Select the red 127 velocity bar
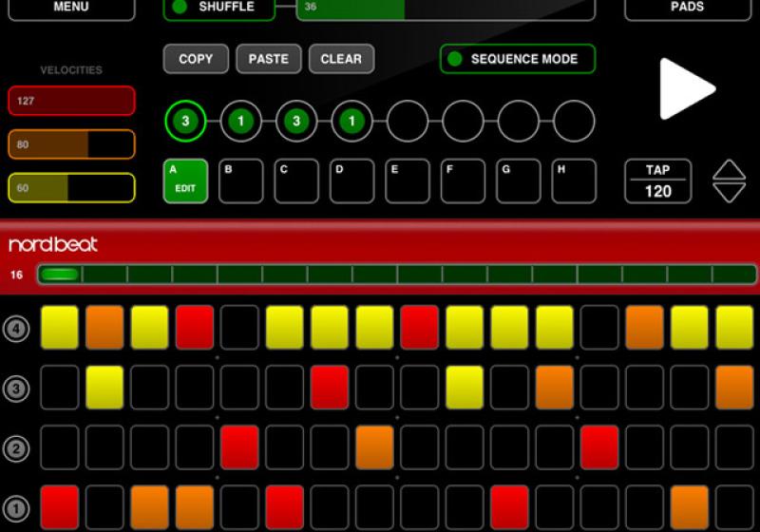This screenshot has height=532, width=760. click(71, 101)
